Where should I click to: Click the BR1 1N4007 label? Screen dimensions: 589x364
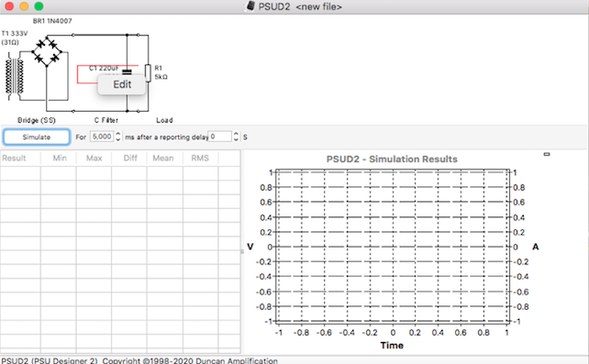[x=52, y=21]
